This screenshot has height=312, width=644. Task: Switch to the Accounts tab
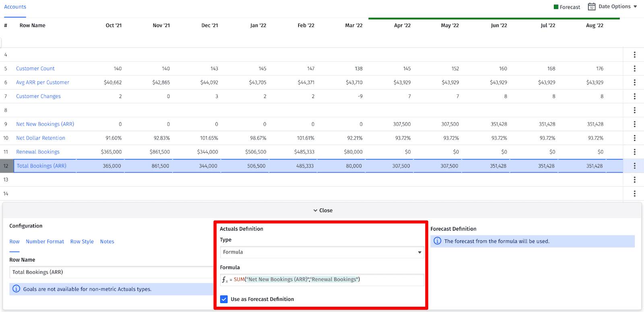pos(15,7)
